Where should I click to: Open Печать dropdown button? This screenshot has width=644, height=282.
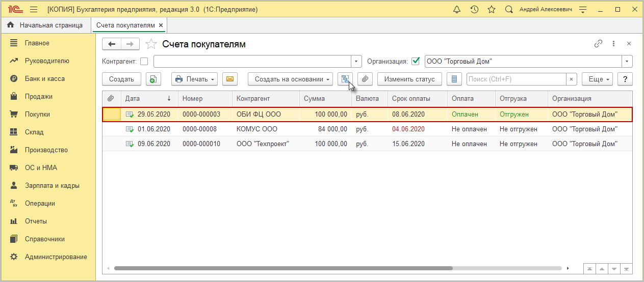[195, 79]
